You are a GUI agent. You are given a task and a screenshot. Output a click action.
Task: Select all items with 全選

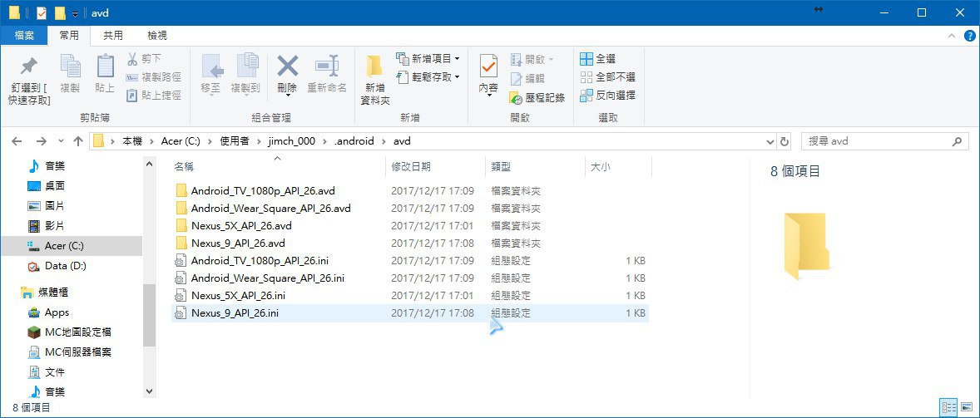(597, 59)
